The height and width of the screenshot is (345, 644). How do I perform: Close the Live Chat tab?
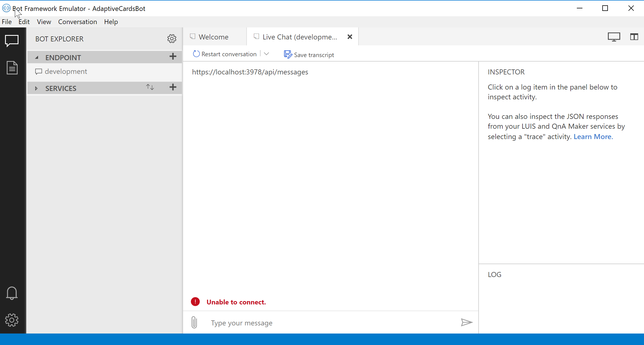click(350, 37)
